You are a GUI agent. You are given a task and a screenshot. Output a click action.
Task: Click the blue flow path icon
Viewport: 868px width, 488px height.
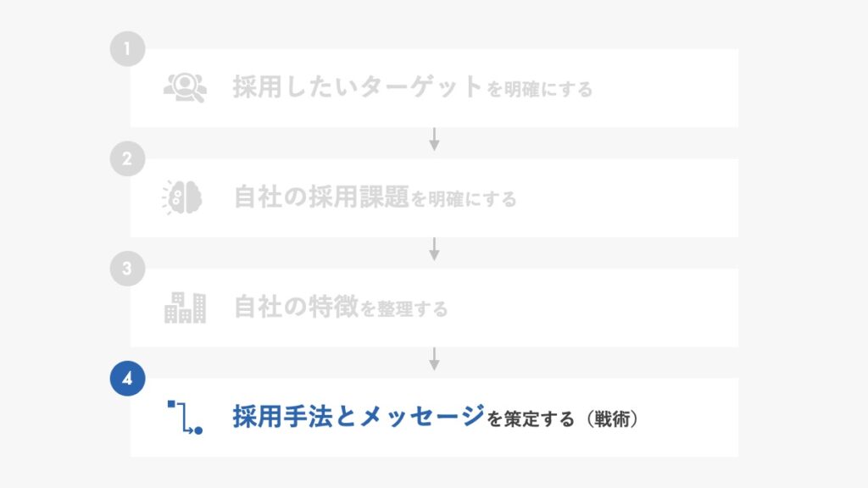tap(185, 417)
